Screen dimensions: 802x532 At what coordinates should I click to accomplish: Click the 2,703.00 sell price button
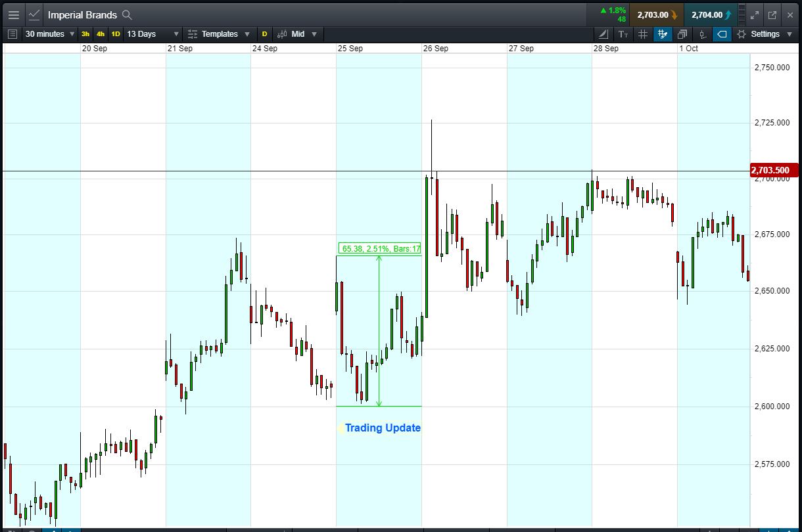656,14
